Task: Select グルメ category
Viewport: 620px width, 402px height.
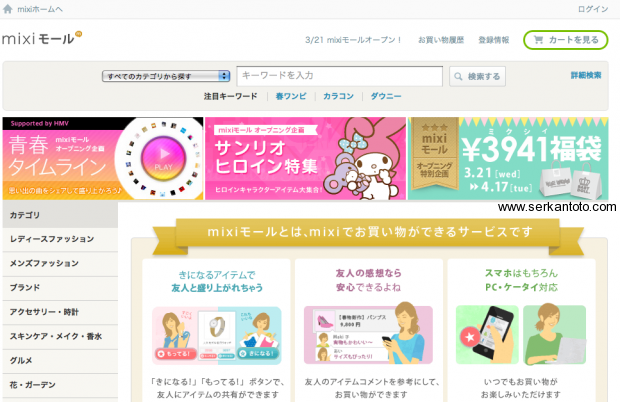Action: pyautogui.click(x=60, y=361)
